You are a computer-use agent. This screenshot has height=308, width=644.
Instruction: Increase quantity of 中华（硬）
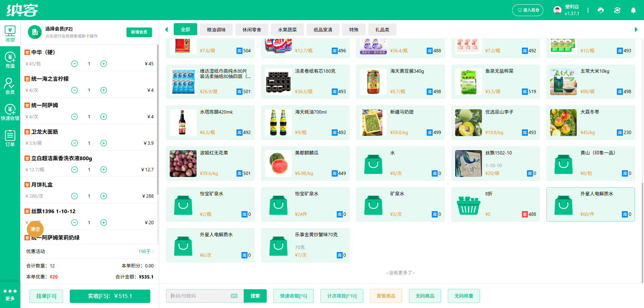pos(104,64)
